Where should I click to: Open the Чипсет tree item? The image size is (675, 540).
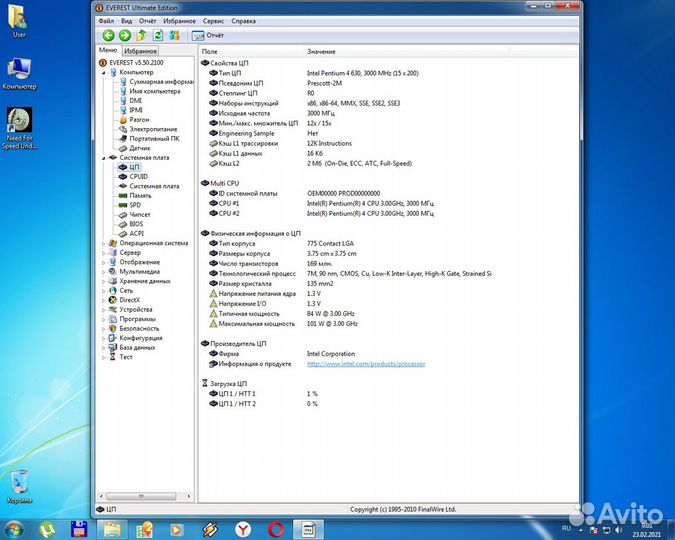tap(140, 214)
